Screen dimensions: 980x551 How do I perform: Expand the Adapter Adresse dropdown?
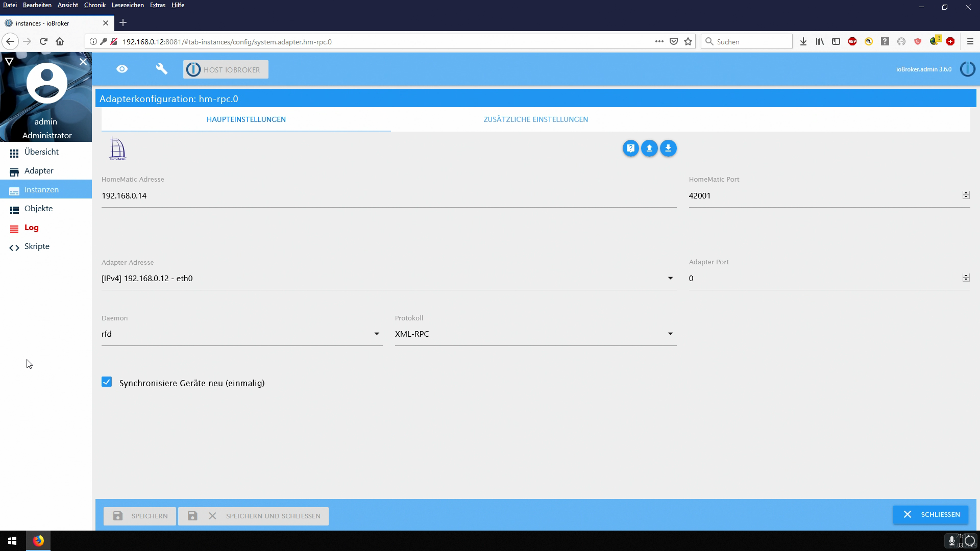point(670,279)
